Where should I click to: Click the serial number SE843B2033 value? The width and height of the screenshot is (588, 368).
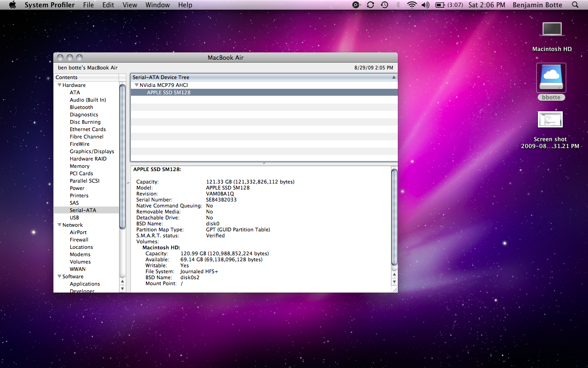click(x=221, y=200)
